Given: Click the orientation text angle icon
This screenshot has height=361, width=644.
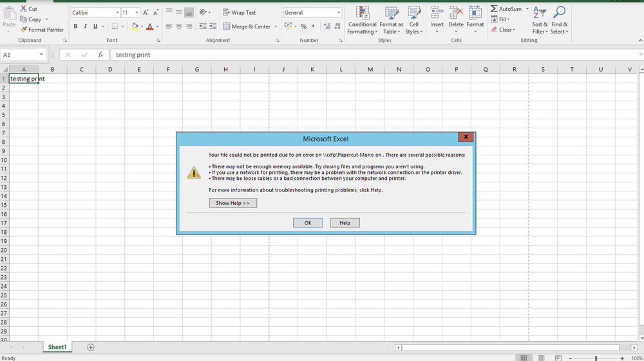Looking at the screenshot, I should coord(203,12).
